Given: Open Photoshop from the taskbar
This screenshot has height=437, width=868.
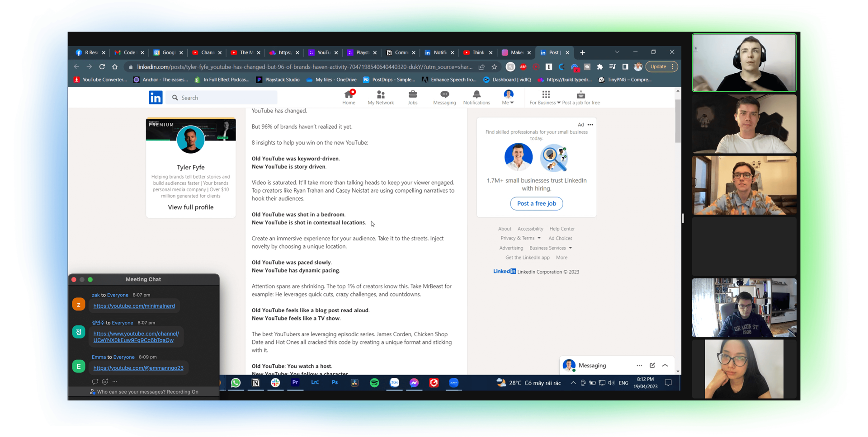Looking at the screenshot, I should pos(335,383).
